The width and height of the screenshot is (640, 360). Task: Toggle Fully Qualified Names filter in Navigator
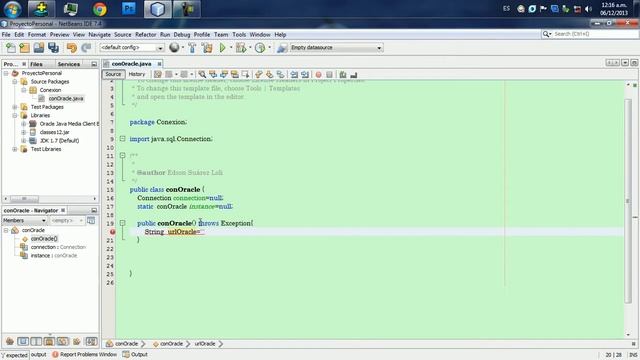pos(76,341)
